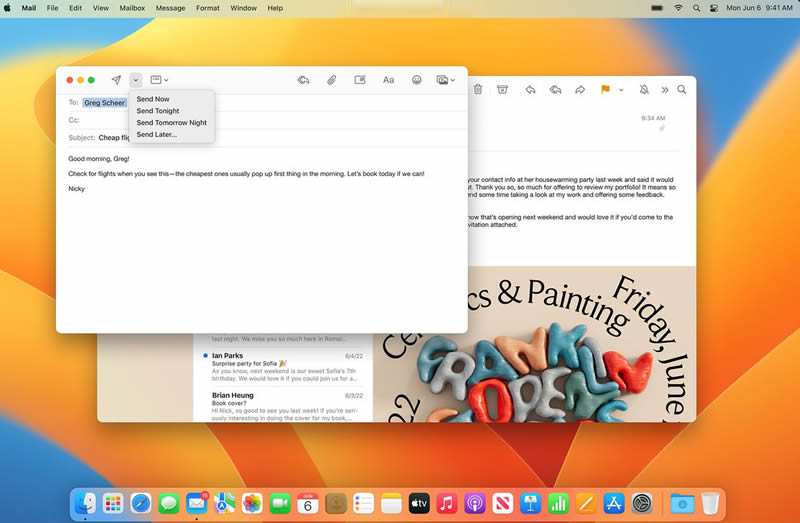Screen dimensions: 800x523
Task: Click the paper plane Send icon
Action: (x=116, y=80)
